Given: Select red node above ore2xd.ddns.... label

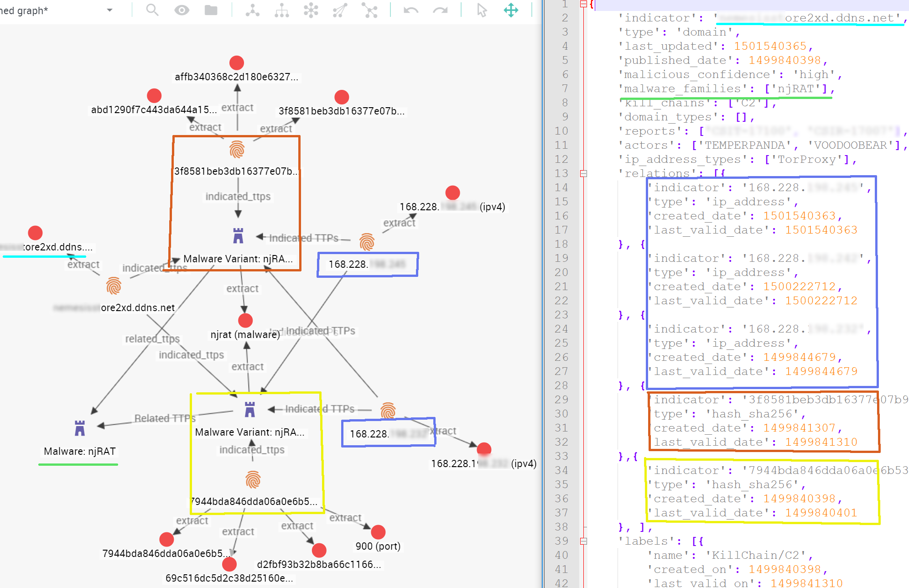Looking at the screenshot, I should tap(35, 233).
